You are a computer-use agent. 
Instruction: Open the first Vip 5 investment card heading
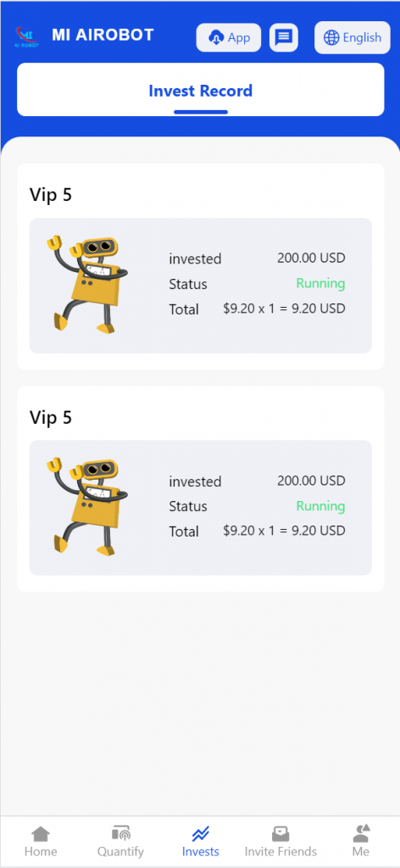[51, 195]
